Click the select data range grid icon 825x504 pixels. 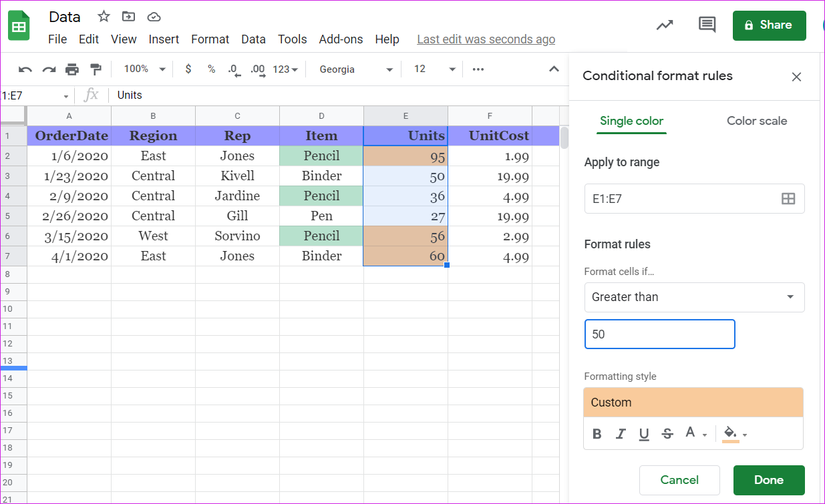tap(788, 199)
